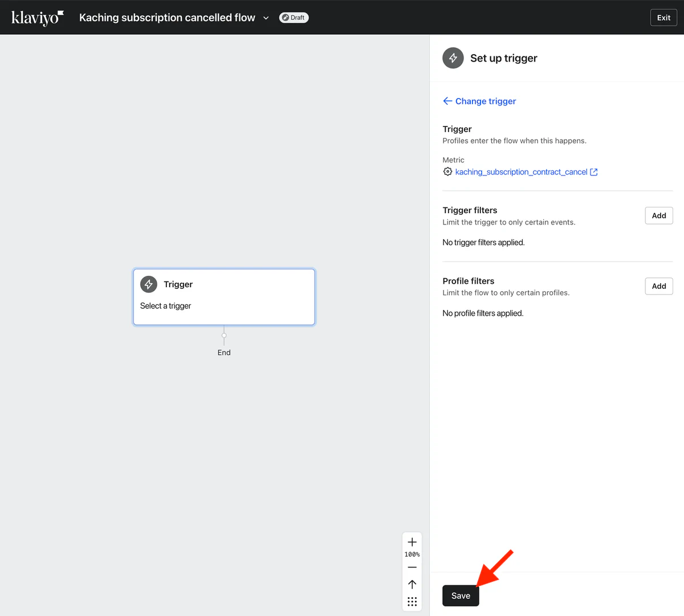The image size is (684, 616).
Task: Add a profile filter
Action: click(x=659, y=286)
